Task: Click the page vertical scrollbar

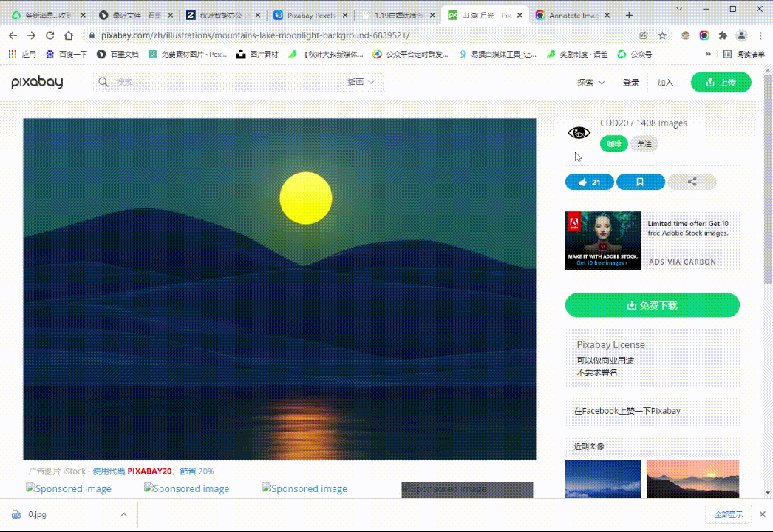Action: [768, 185]
